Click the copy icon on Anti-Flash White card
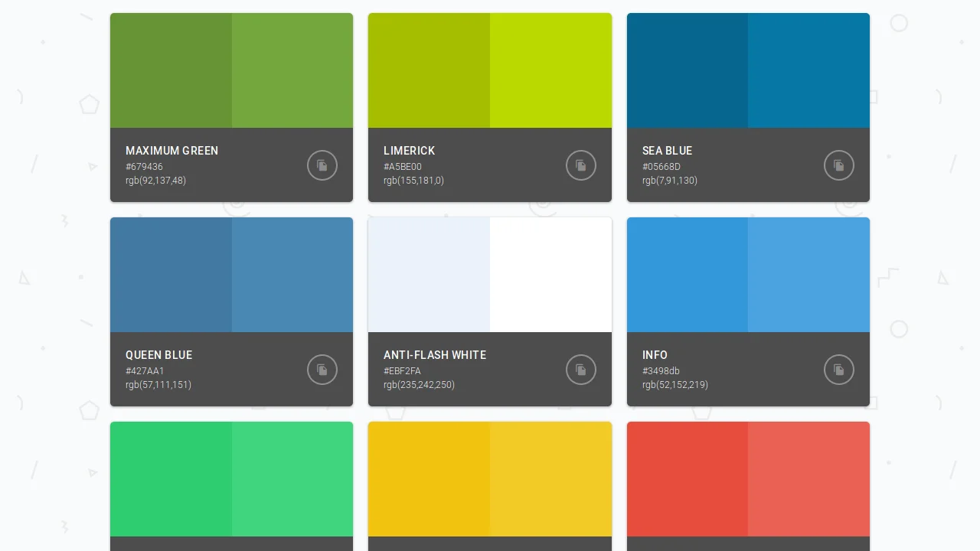The image size is (980, 551). [580, 370]
